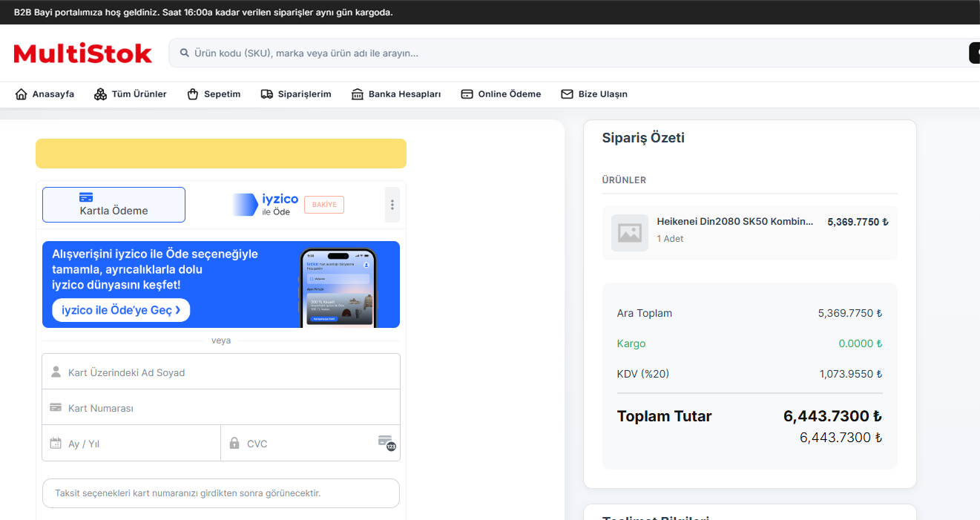
Task: Click the KDV 1,073.9550 value
Action: coord(851,374)
